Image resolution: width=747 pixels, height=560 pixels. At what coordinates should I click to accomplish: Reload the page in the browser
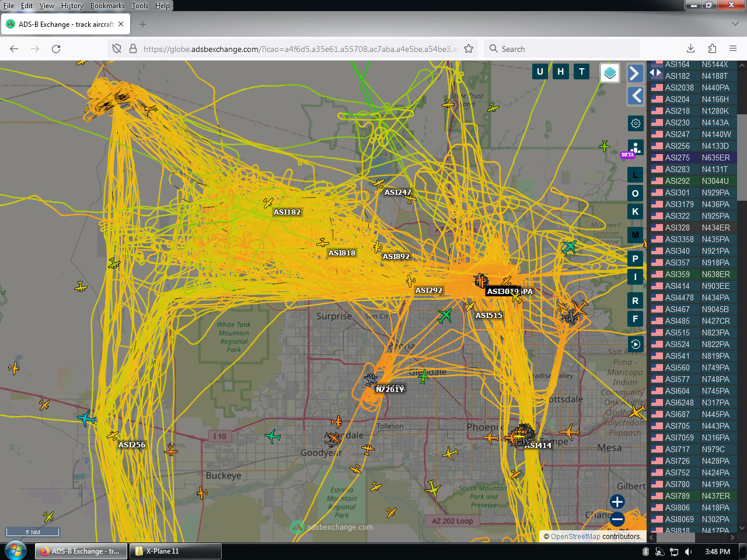(x=56, y=49)
